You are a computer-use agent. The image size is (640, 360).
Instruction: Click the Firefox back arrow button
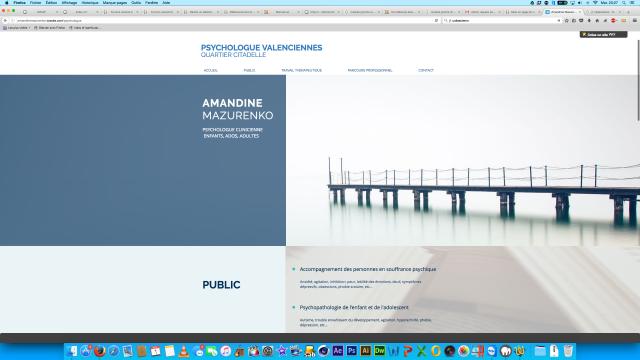pos(5,20)
